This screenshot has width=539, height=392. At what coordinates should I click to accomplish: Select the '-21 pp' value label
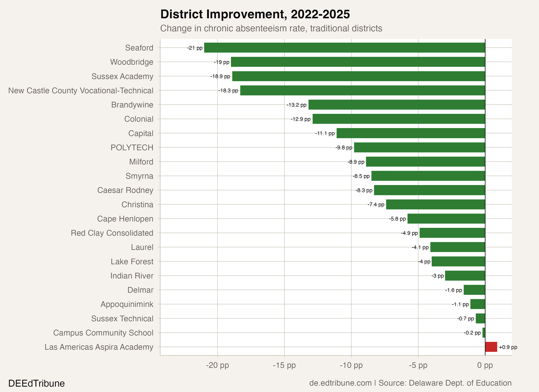click(195, 48)
